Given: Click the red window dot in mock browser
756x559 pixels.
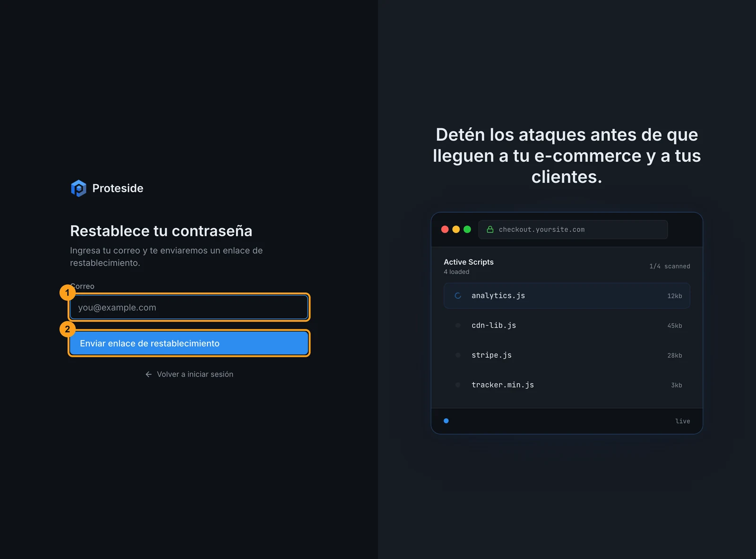Looking at the screenshot, I should (445, 229).
